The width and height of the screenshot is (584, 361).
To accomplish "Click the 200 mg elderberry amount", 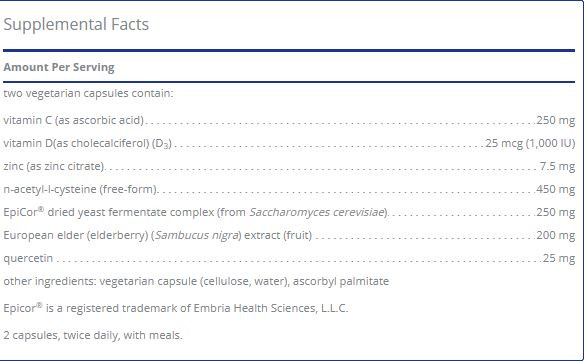I will click(x=556, y=235).
